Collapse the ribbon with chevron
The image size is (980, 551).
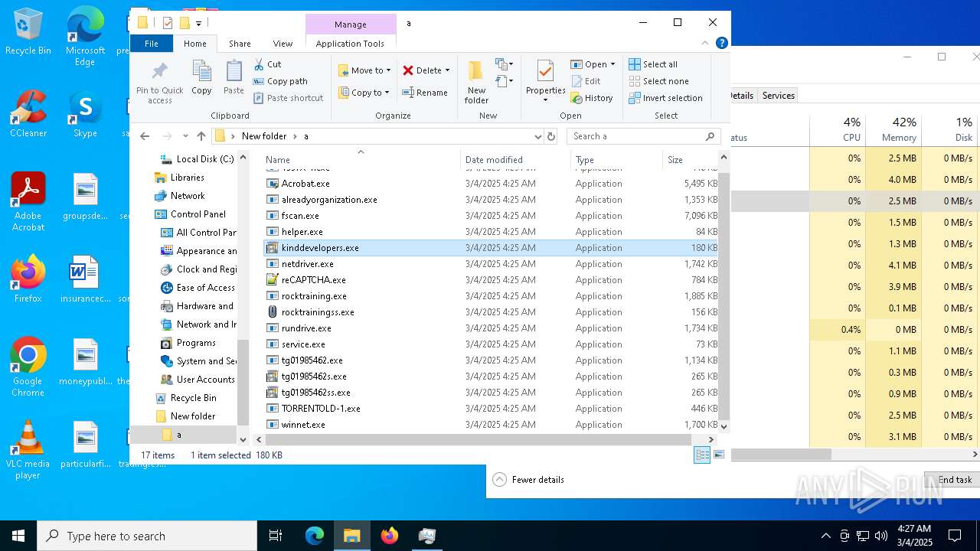[705, 44]
